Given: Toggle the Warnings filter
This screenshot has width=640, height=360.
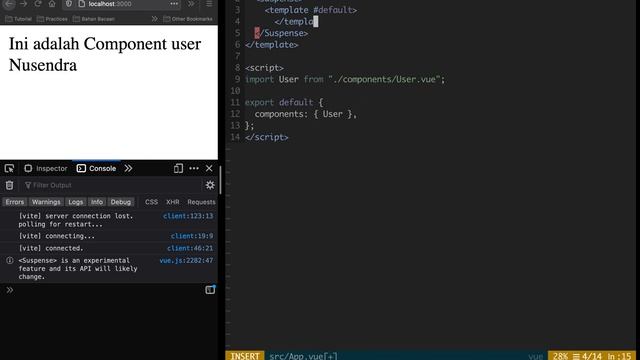Looking at the screenshot, I should pos(46,202).
